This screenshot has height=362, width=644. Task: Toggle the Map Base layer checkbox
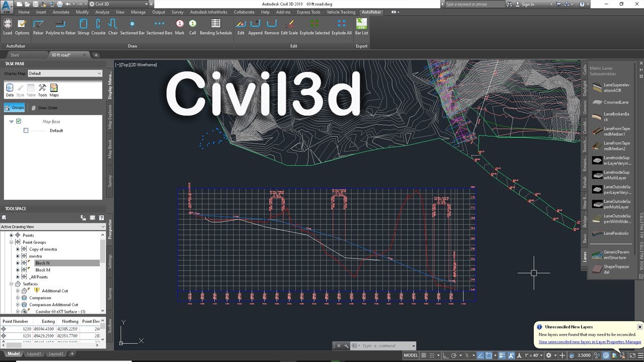pyautogui.click(x=19, y=121)
